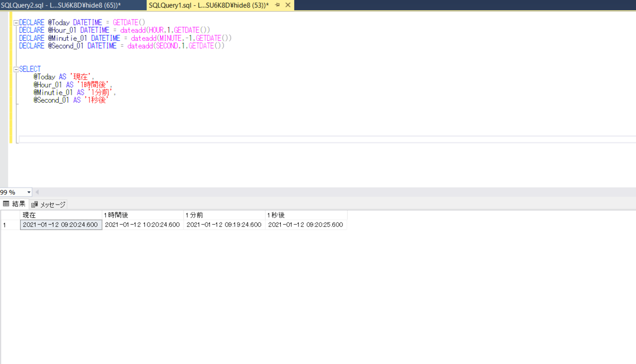Select cell 2021-01-12 09:20:25.600
The image size is (636, 364).
tap(306, 225)
